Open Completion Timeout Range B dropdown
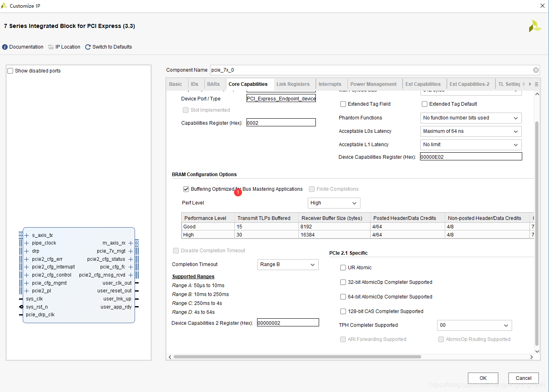This screenshot has height=392, width=549. pyautogui.click(x=288, y=264)
